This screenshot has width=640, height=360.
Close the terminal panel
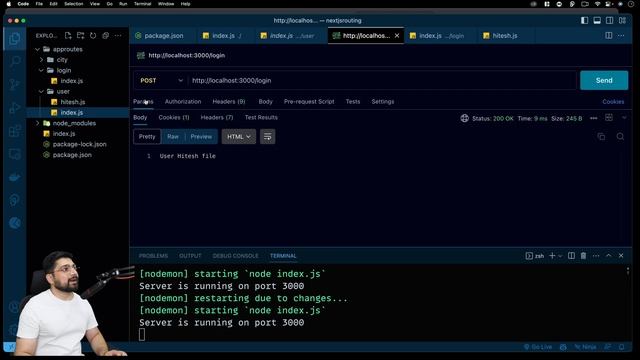621,256
